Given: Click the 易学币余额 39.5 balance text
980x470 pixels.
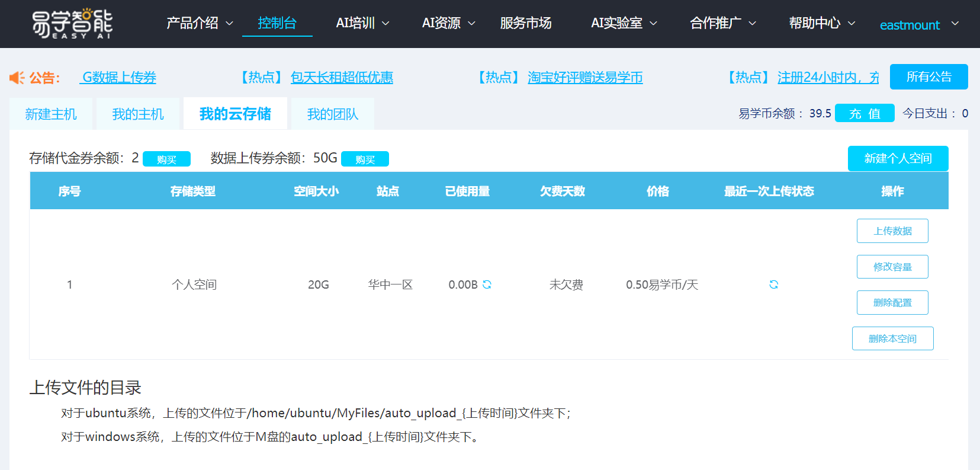Looking at the screenshot, I should click(785, 113).
